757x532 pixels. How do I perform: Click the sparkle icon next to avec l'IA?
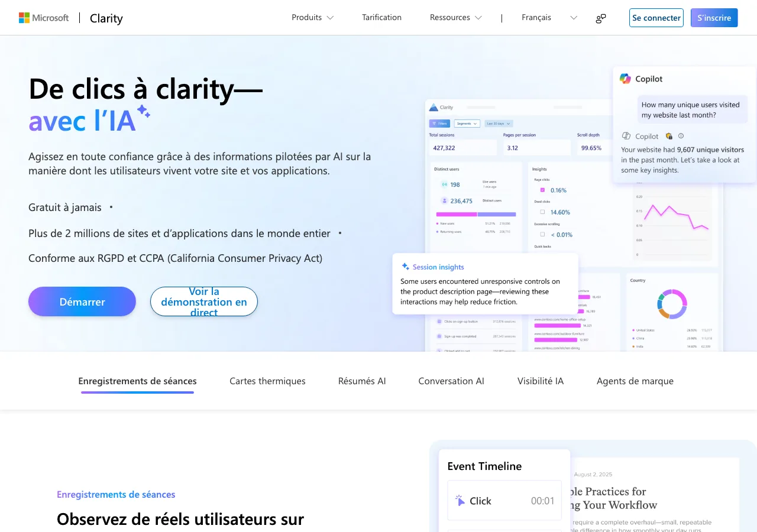click(x=143, y=111)
